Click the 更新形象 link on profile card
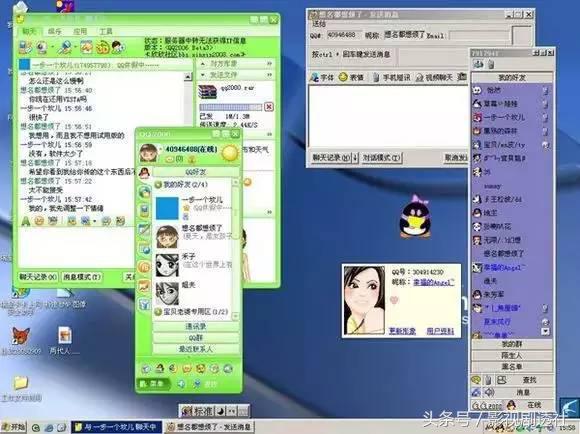The height and width of the screenshot is (434, 580). [x=402, y=331]
